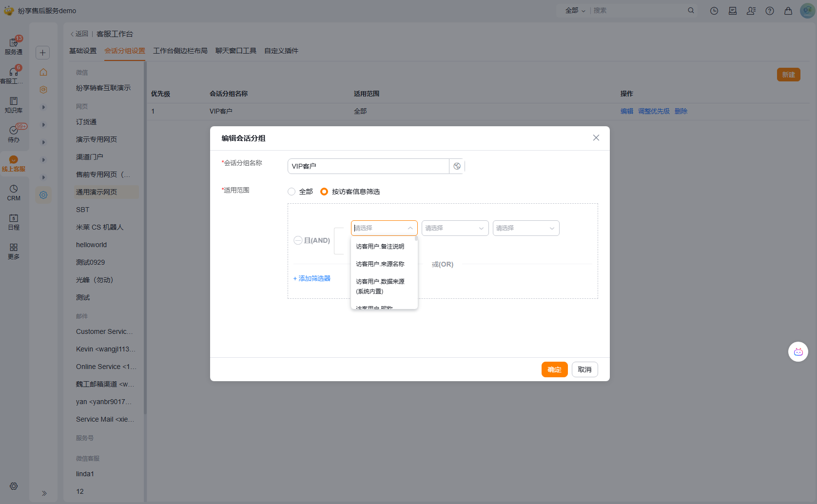
Task: Open the user avatar menu
Action: 808,11
